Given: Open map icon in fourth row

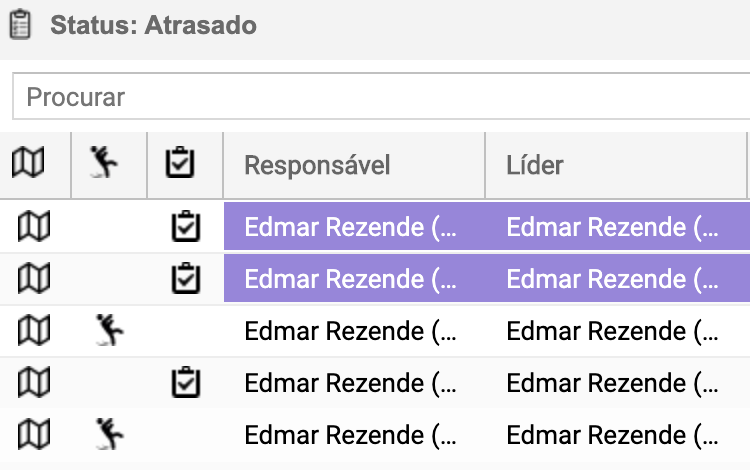Looking at the screenshot, I should [x=34, y=383].
